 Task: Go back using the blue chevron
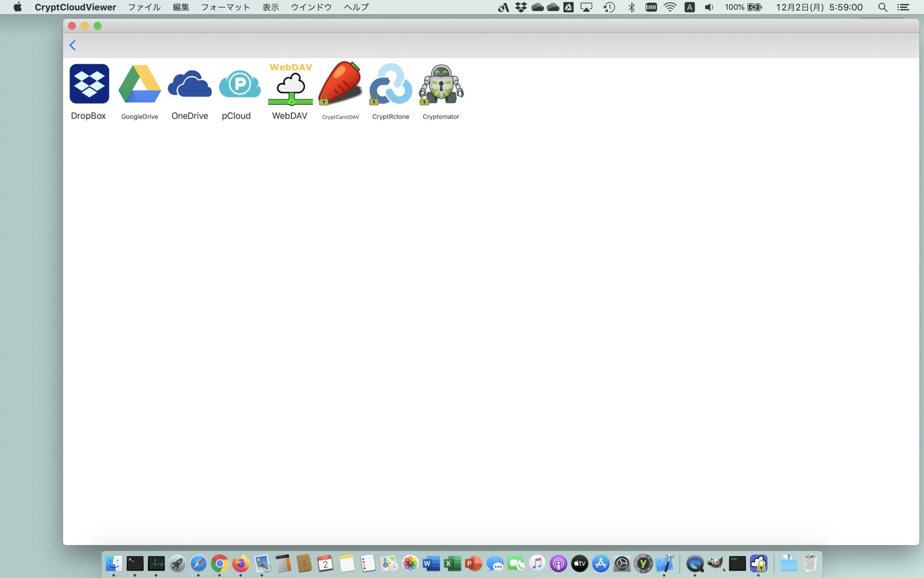coord(73,45)
